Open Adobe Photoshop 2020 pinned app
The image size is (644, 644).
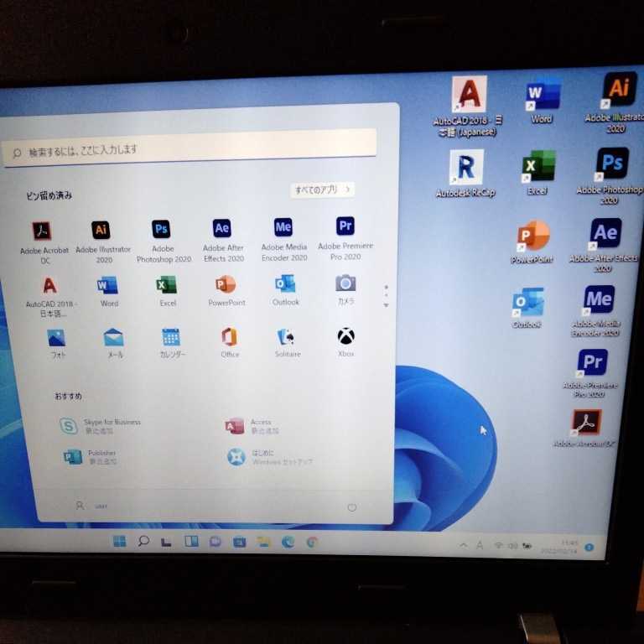point(163,241)
